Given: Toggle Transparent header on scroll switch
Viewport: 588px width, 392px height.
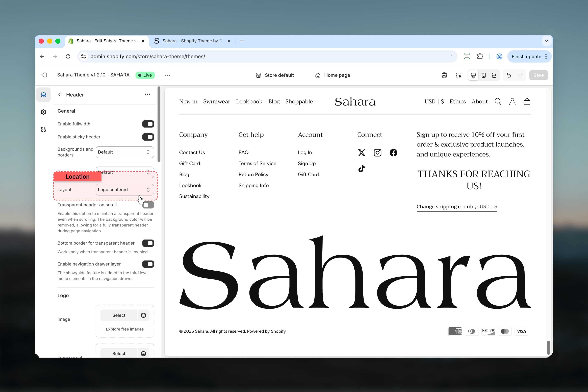Looking at the screenshot, I should (x=148, y=205).
